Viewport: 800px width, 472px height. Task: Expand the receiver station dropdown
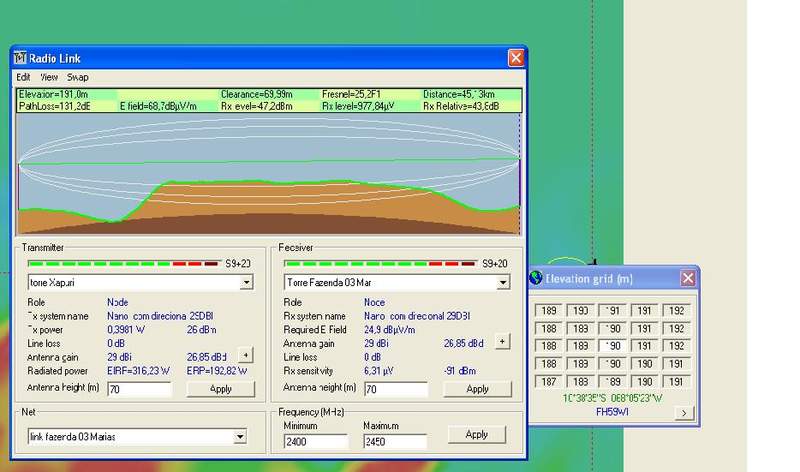[503, 282]
